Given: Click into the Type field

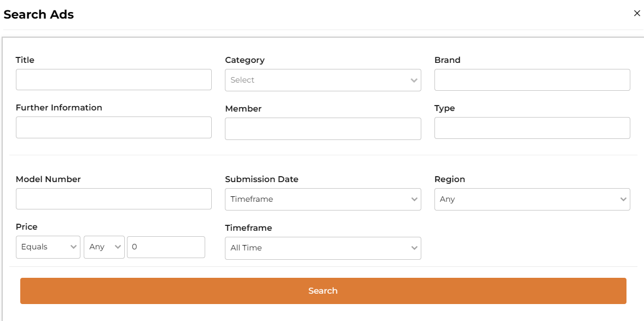Looking at the screenshot, I should click(532, 128).
